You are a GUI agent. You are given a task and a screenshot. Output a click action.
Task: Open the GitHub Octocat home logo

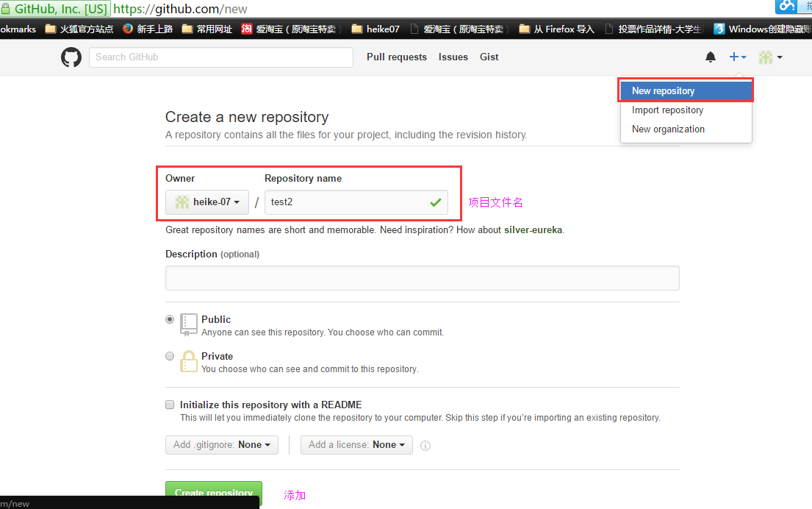click(x=71, y=57)
